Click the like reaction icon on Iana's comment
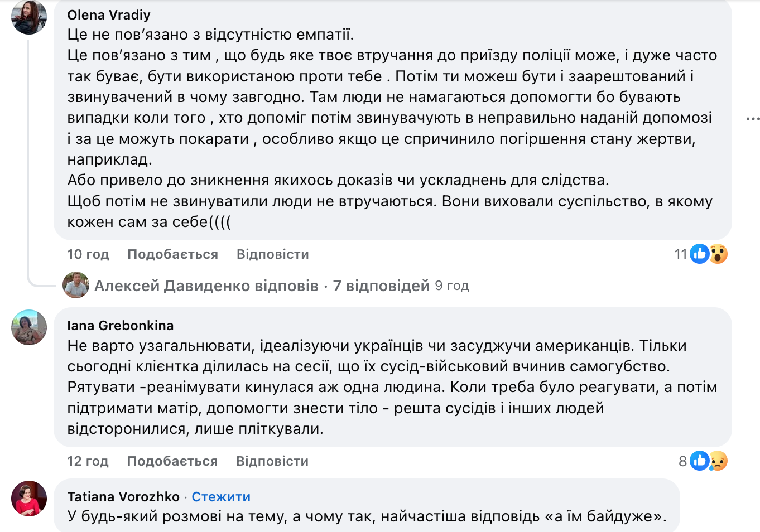The height and width of the screenshot is (532, 760). (699, 461)
